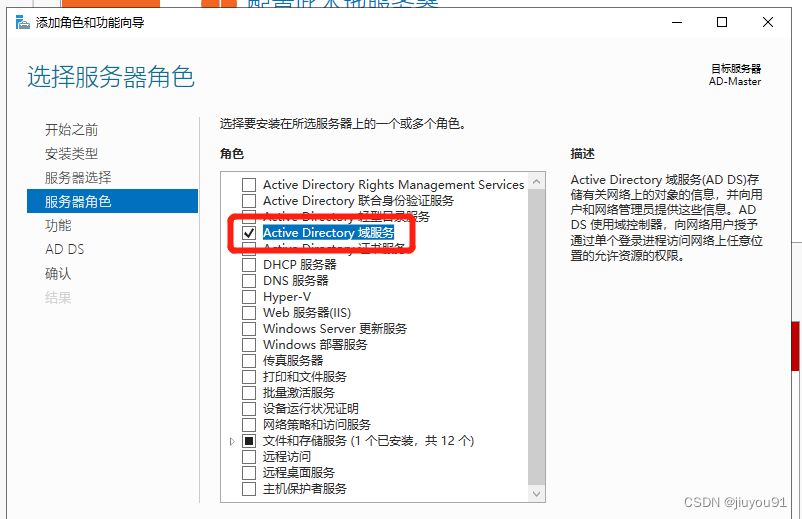Click the roles list scroll up arrow
The image size is (802, 519).
coord(536,181)
